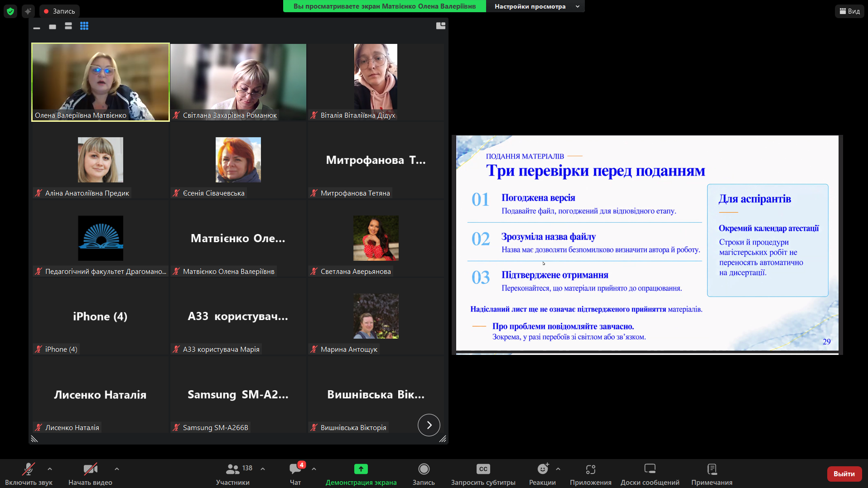
Task: Open the Примечания notes panel
Action: pos(712,474)
